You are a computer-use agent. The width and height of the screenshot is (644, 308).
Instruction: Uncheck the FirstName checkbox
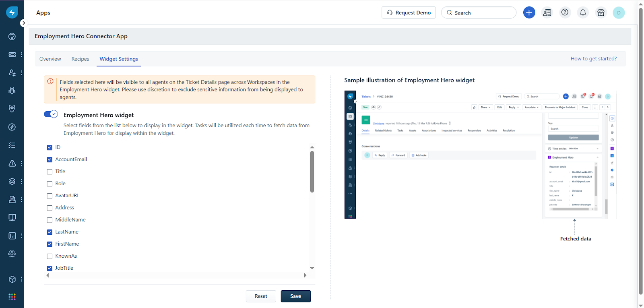50,244
